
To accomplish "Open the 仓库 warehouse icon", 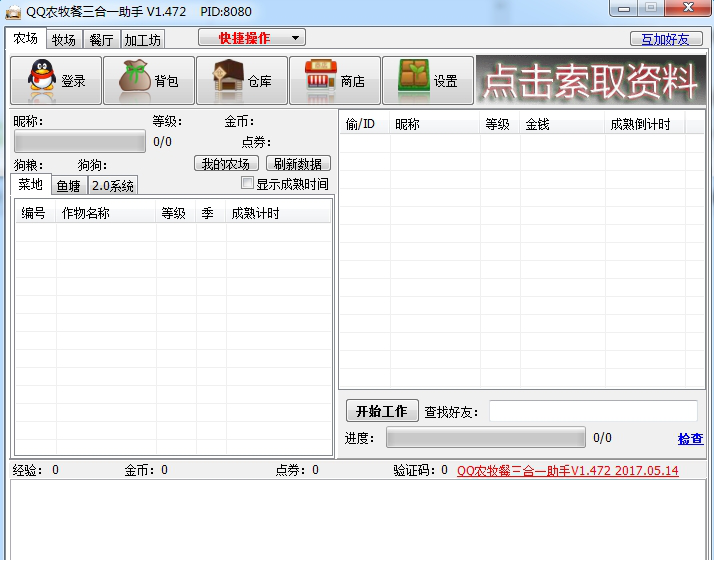I will point(242,81).
